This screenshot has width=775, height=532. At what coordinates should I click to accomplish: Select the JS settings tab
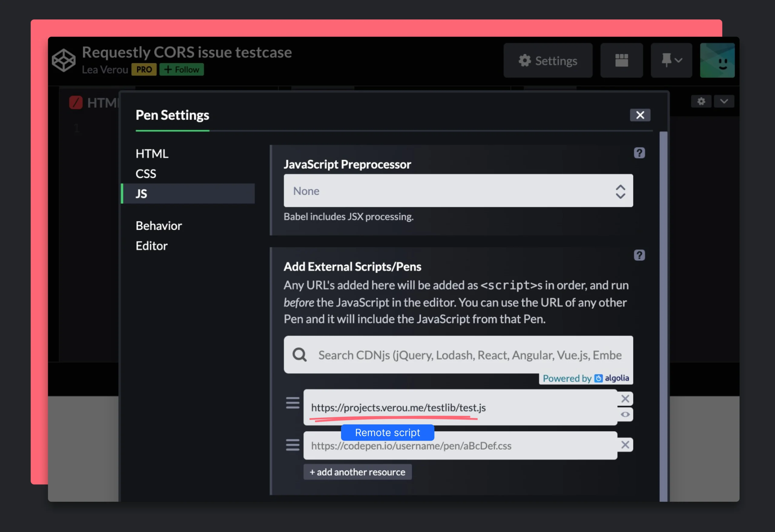point(188,193)
